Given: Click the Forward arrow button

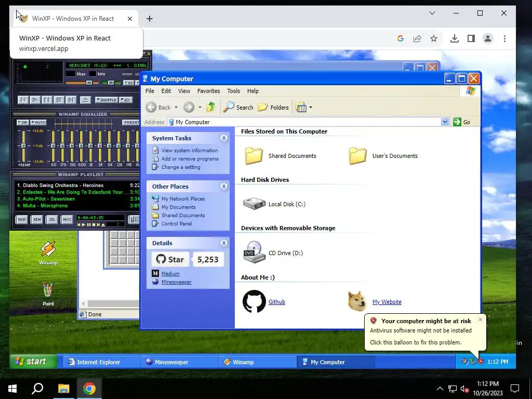Looking at the screenshot, I should [189, 107].
